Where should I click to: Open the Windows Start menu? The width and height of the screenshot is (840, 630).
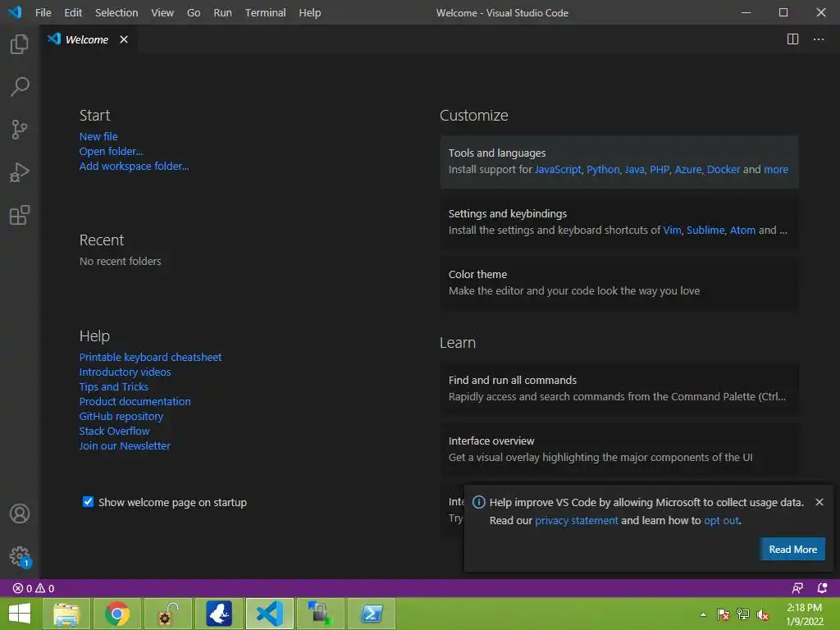pos(20,614)
